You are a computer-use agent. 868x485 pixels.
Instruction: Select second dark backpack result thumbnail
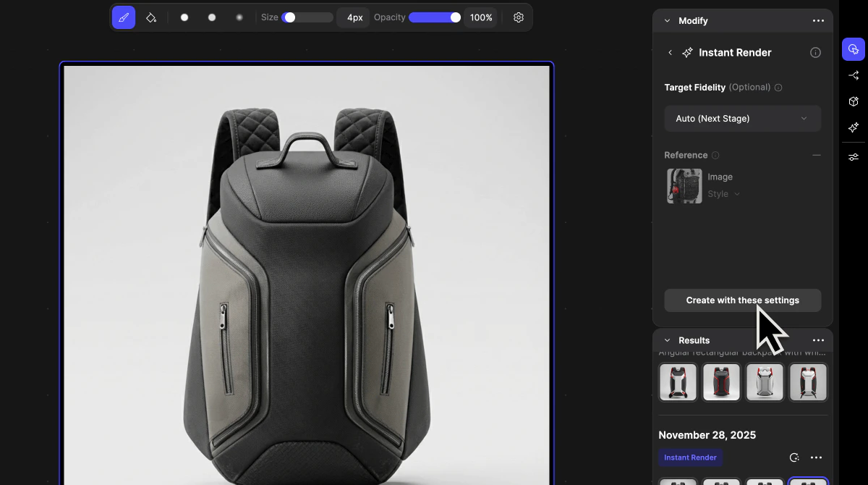coord(721,382)
